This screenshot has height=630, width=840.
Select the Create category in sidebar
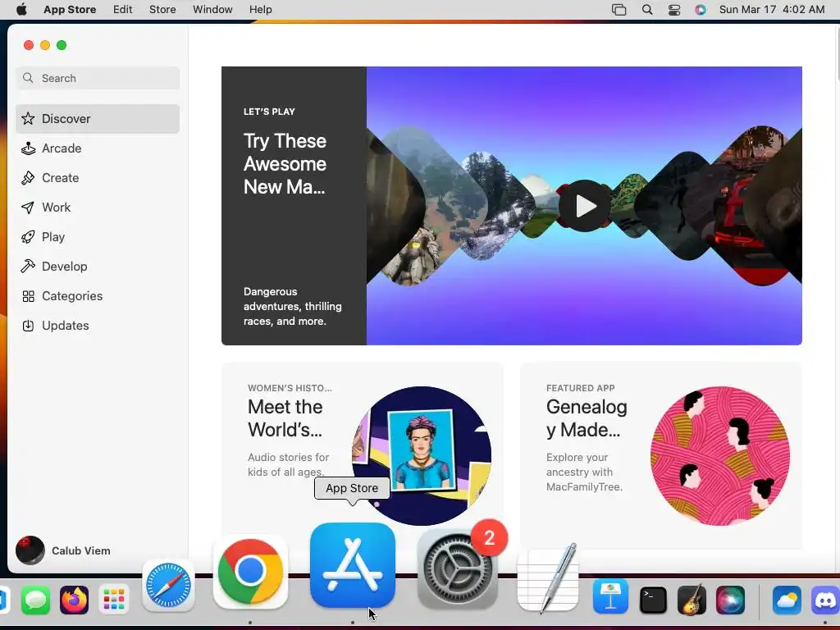(x=98, y=178)
